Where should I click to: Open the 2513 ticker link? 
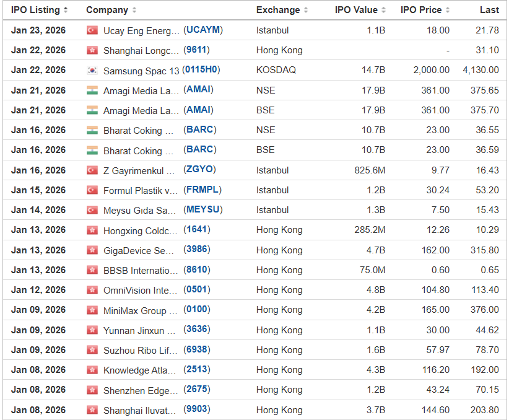point(197,369)
